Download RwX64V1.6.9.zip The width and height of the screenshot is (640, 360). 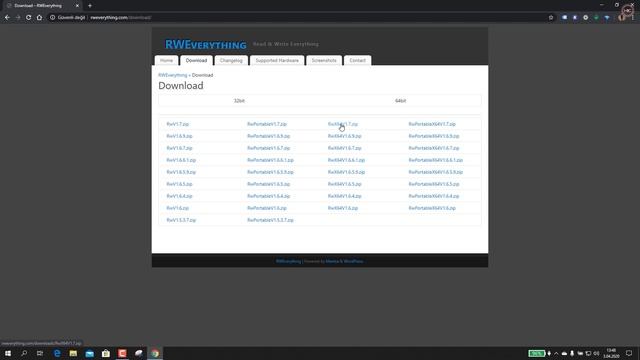click(344, 136)
